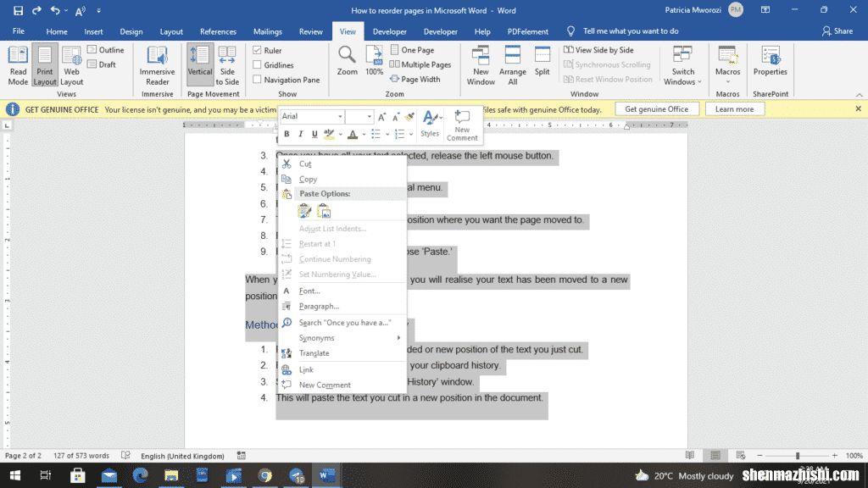Select One Page zoom option
The image size is (868, 488).
(413, 50)
